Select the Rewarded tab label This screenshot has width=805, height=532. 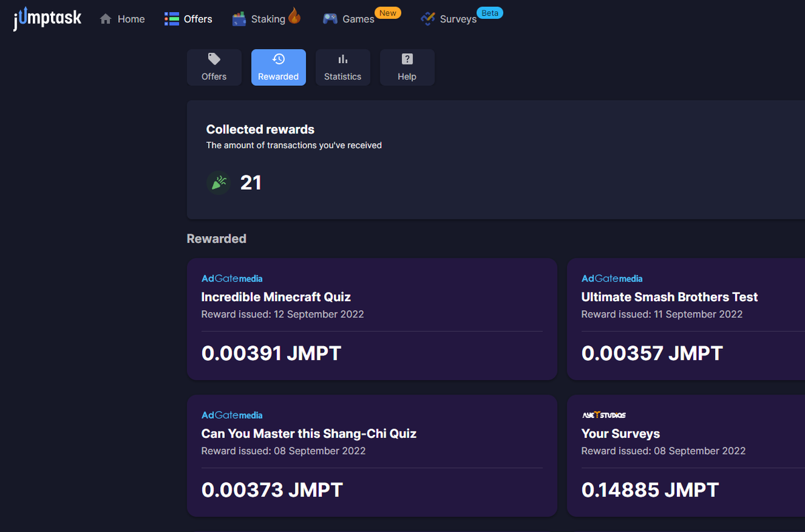point(278,76)
